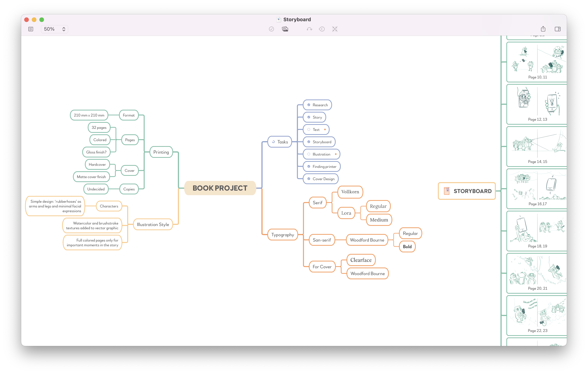Select the STORYBOARD root node
588x374 pixels.
click(x=467, y=191)
